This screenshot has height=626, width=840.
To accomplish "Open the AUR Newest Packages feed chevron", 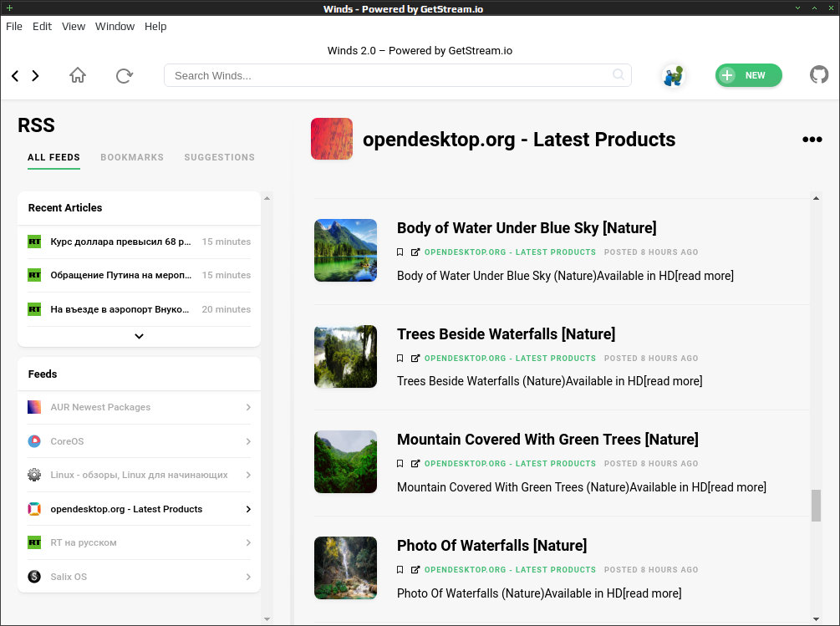I will point(248,408).
